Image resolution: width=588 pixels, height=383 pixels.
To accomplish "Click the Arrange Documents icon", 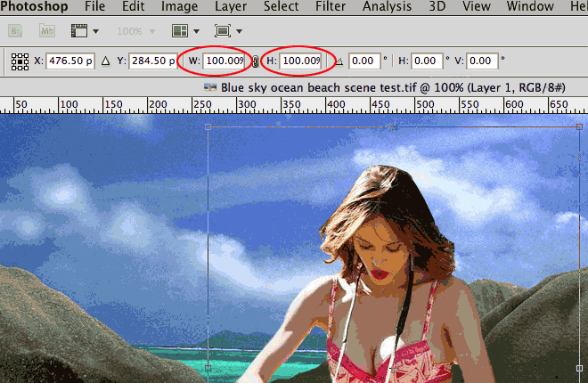I will 180,31.
